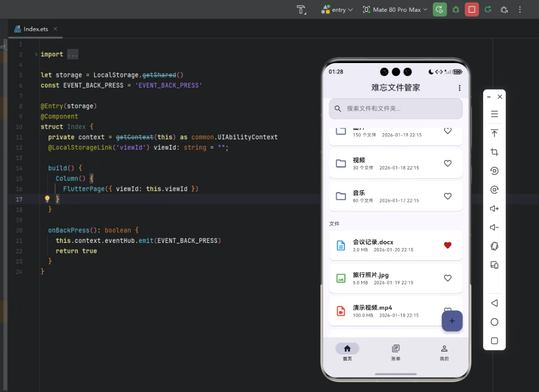Click the 难忘文件管家 app title

coord(396,88)
